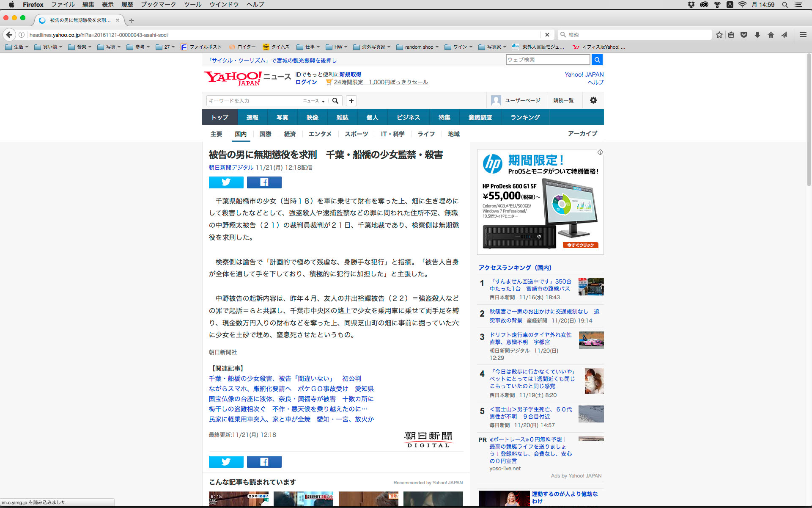The image size is (812, 508).
Task: Click the Twitter share button under headline
Action: 226,182
